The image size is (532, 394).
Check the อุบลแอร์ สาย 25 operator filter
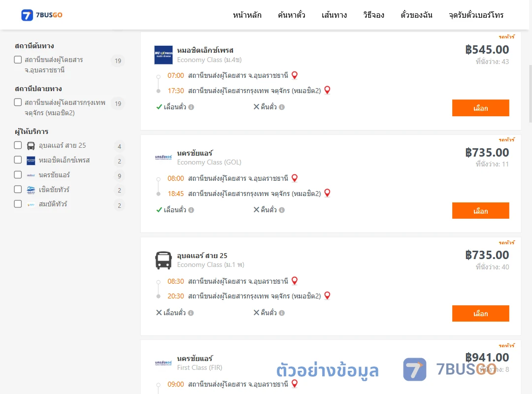(18, 145)
